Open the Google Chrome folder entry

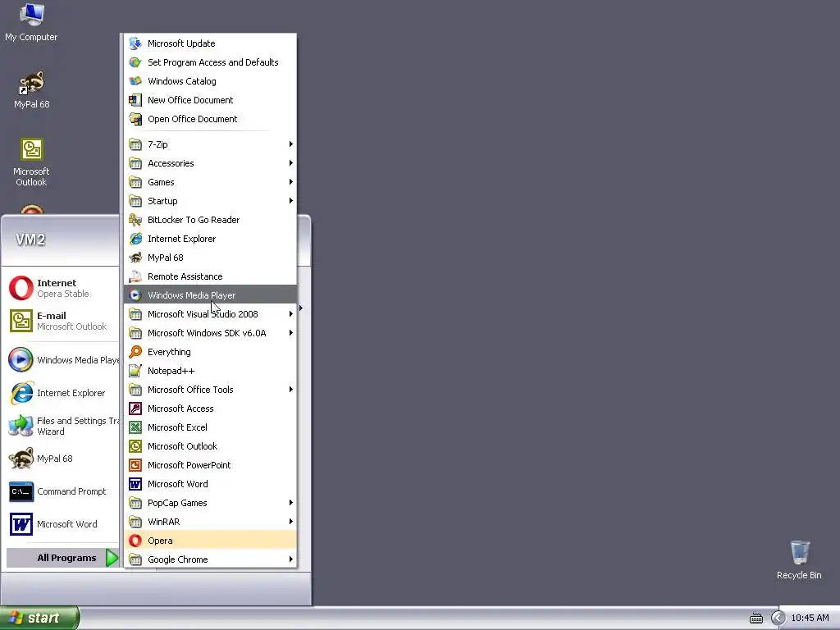click(x=211, y=559)
